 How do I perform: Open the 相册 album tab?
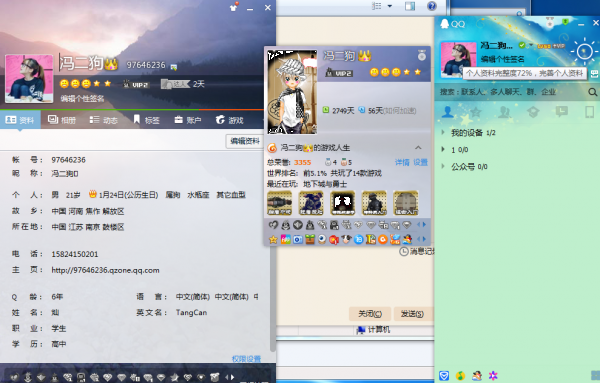62,120
